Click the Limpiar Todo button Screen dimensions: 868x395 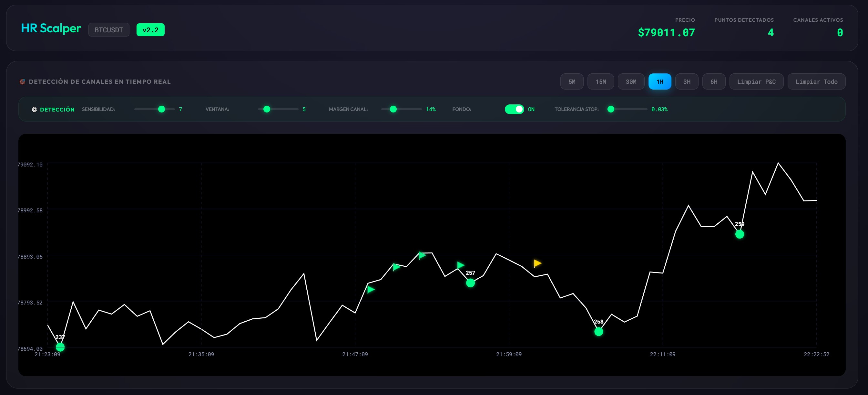(x=816, y=81)
